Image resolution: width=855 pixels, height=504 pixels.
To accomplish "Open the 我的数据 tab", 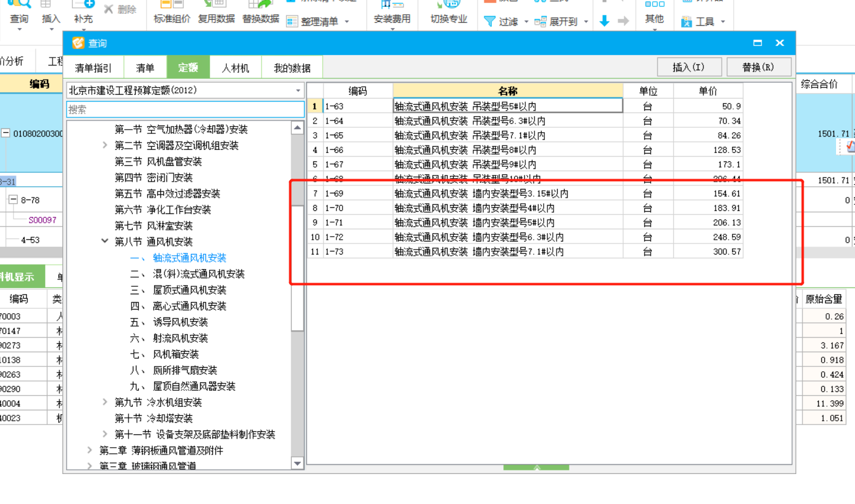I will click(292, 68).
